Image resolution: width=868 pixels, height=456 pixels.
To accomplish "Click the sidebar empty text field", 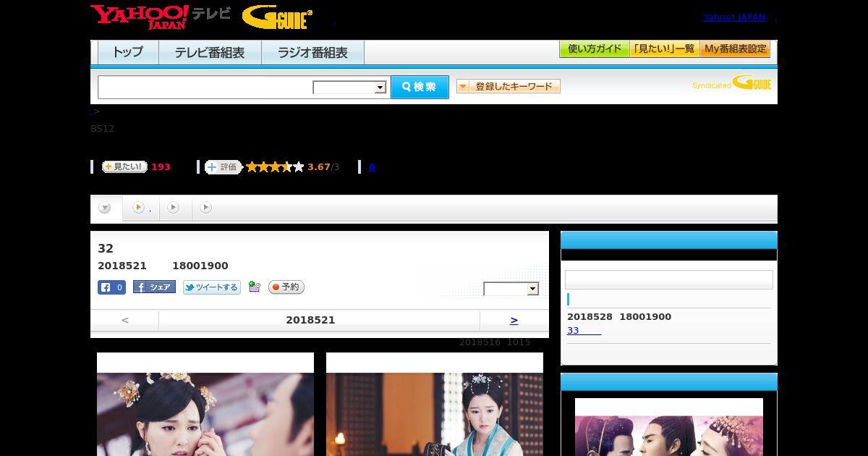I will (668, 280).
